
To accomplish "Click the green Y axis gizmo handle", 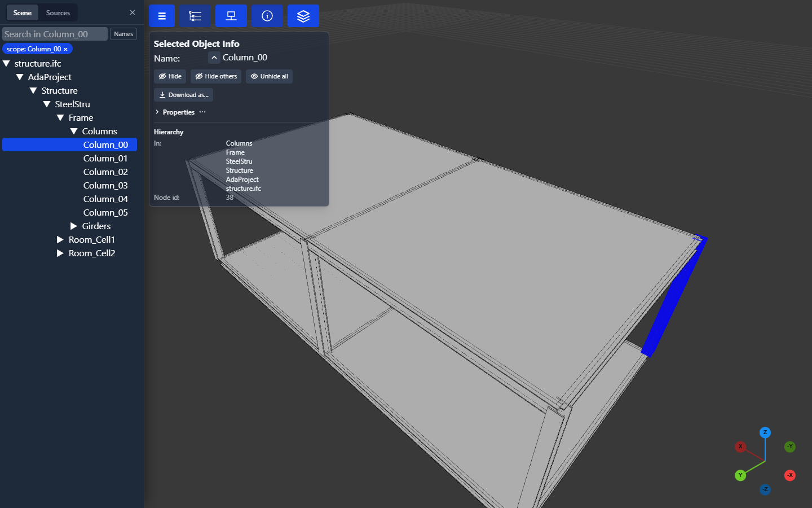I will tap(740, 475).
